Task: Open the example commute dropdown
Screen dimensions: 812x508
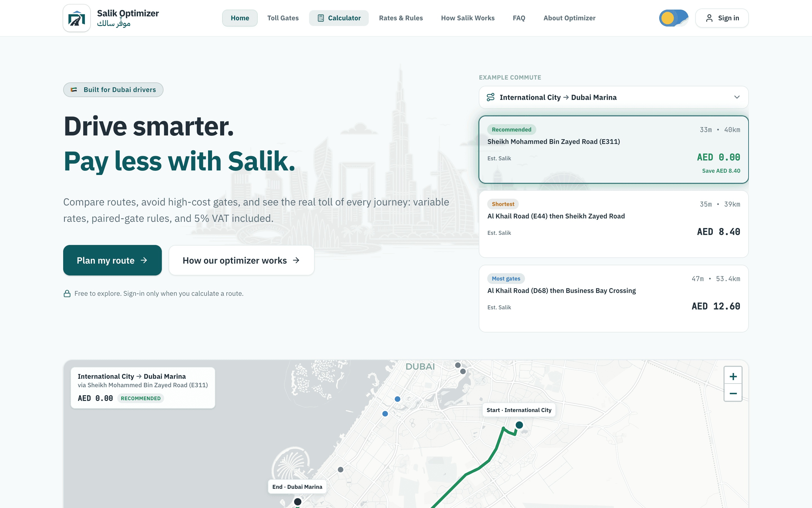Action: (x=613, y=97)
